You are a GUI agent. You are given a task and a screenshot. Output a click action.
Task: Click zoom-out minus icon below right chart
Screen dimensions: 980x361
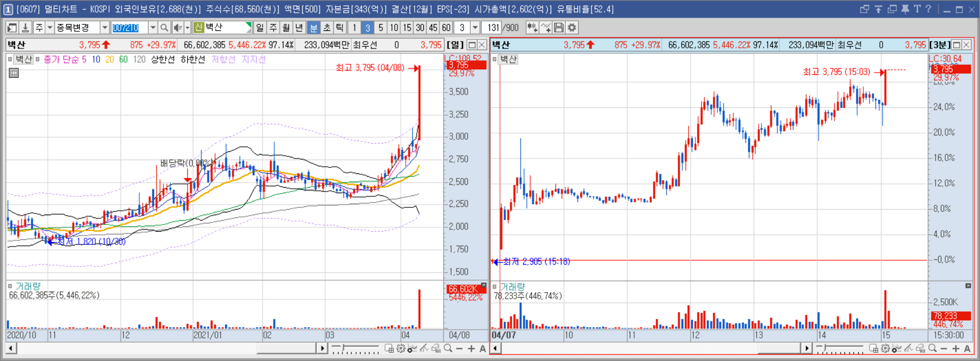[x=944, y=348]
